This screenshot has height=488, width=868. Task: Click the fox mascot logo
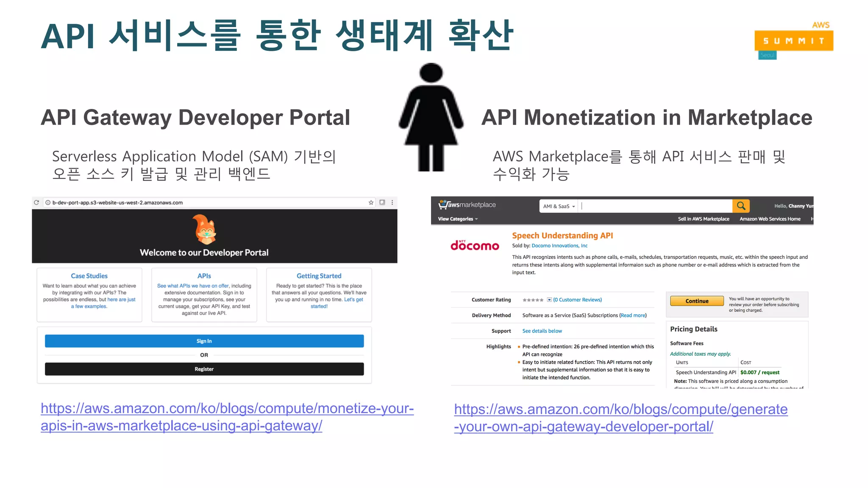click(x=205, y=229)
